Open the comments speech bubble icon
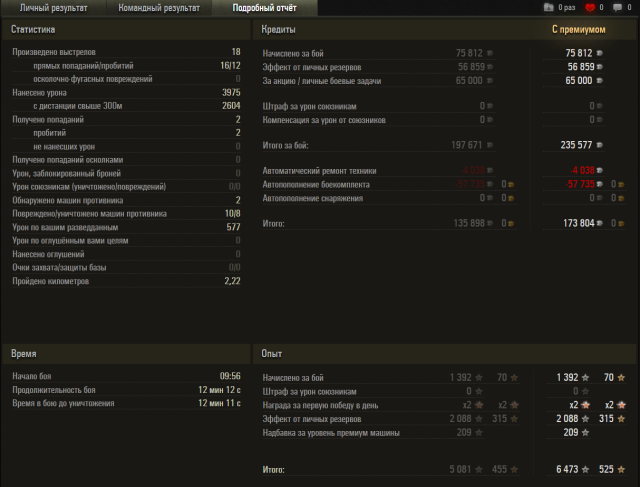The image size is (640, 487). point(617,8)
